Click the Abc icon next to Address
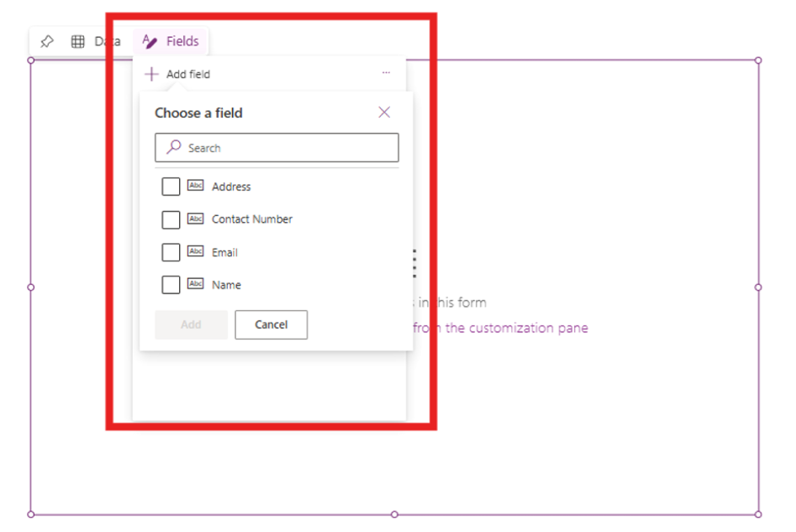 tap(196, 186)
